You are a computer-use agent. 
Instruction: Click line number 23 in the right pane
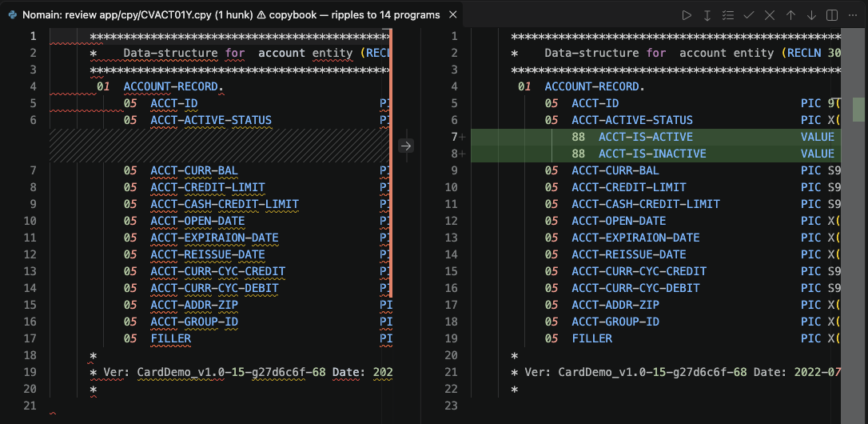click(451, 406)
